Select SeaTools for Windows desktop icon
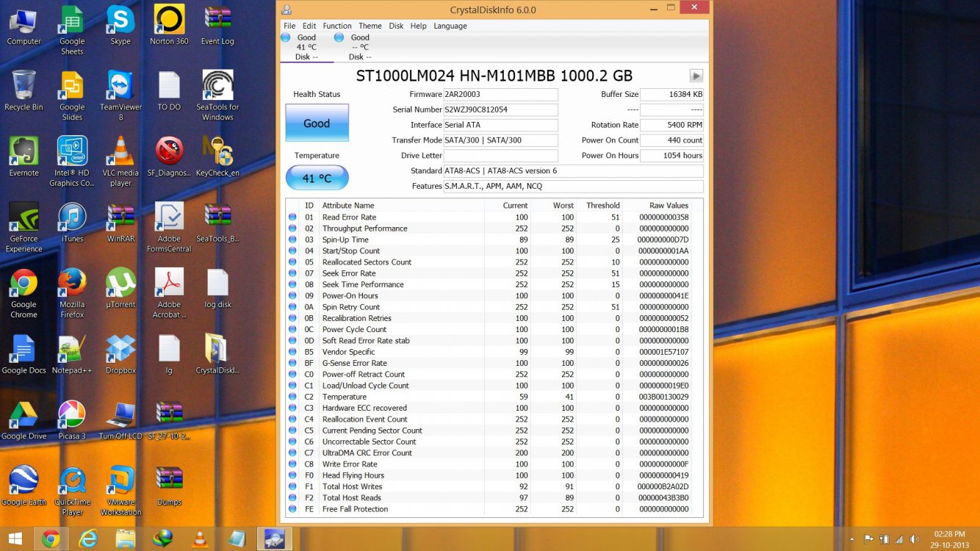The width and height of the screenshot is (980, 551). click(217, 96)
